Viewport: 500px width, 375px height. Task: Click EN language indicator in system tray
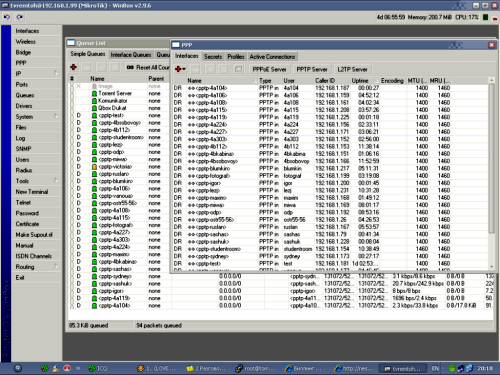click(x=435, y=368)
